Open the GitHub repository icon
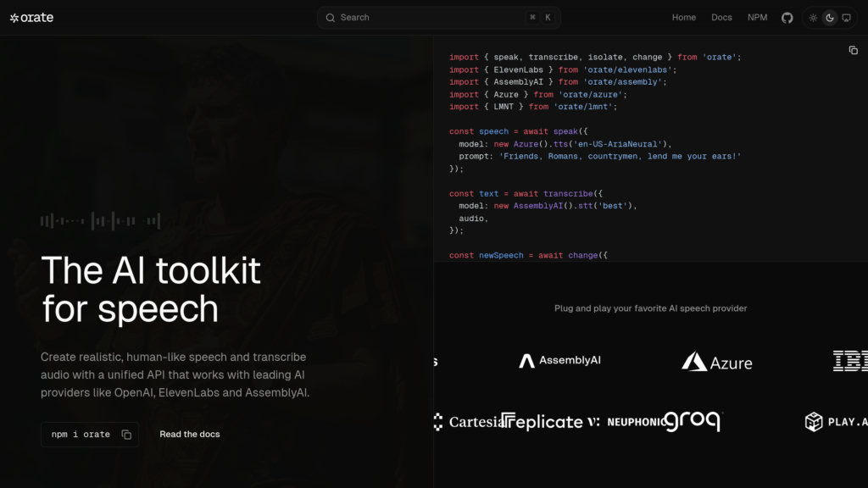This screenshot has width=868, height=488. click(x=787, y=19)
